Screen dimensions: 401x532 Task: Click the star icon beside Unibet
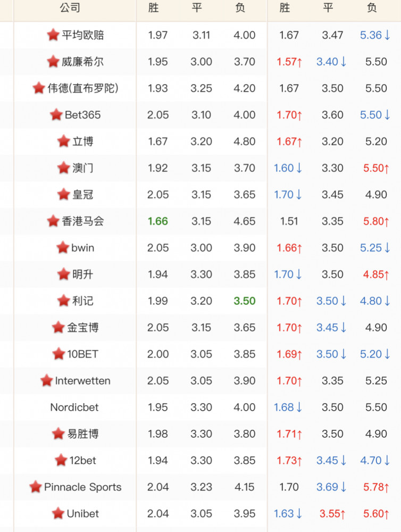58,513
